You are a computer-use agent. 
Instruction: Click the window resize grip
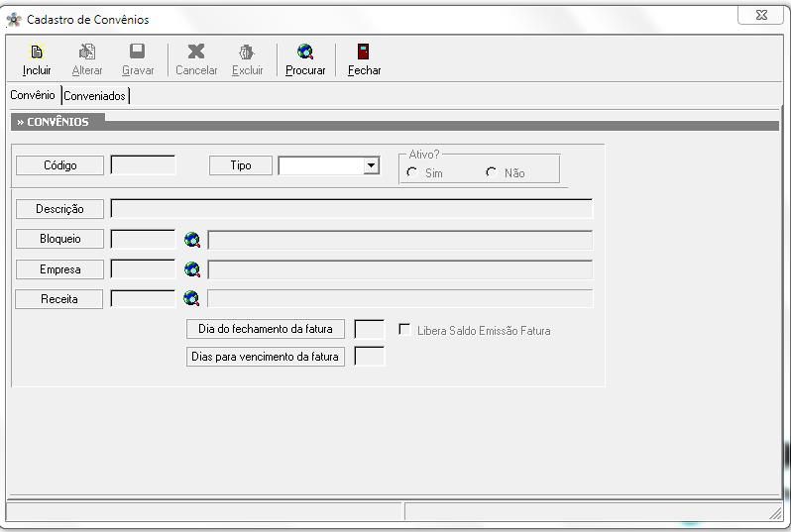775,514
